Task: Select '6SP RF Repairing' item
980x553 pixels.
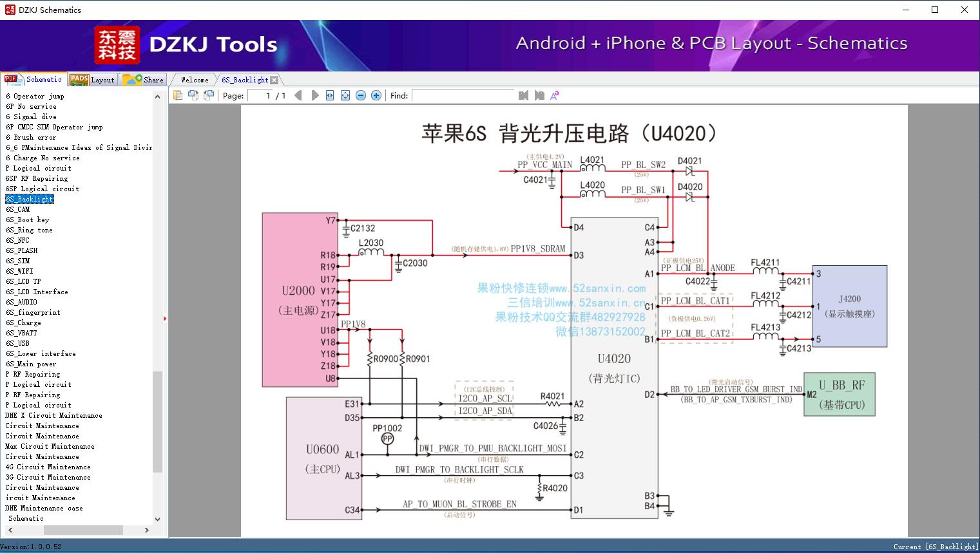Action: (37, 178)
